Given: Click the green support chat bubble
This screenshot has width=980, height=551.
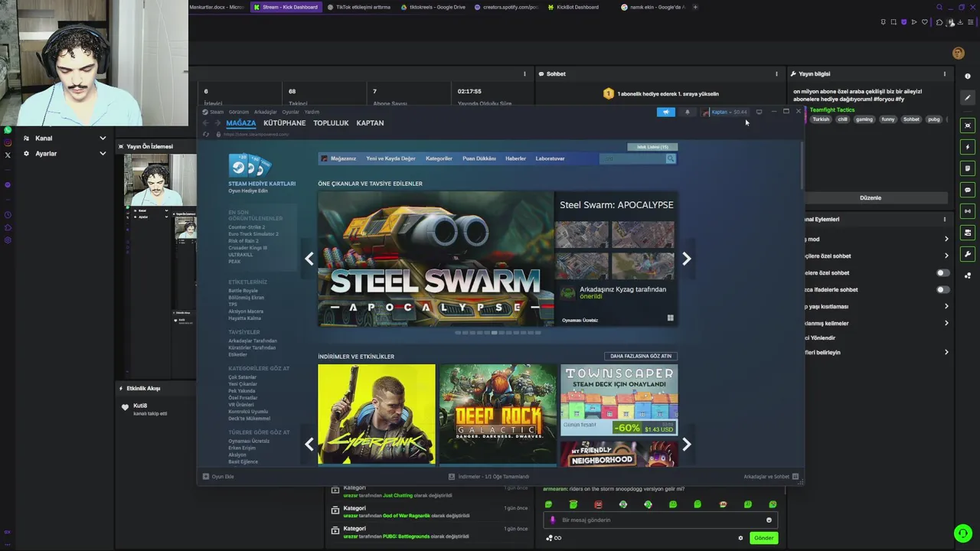Looking at the screenshot, I should click(962, 533).
